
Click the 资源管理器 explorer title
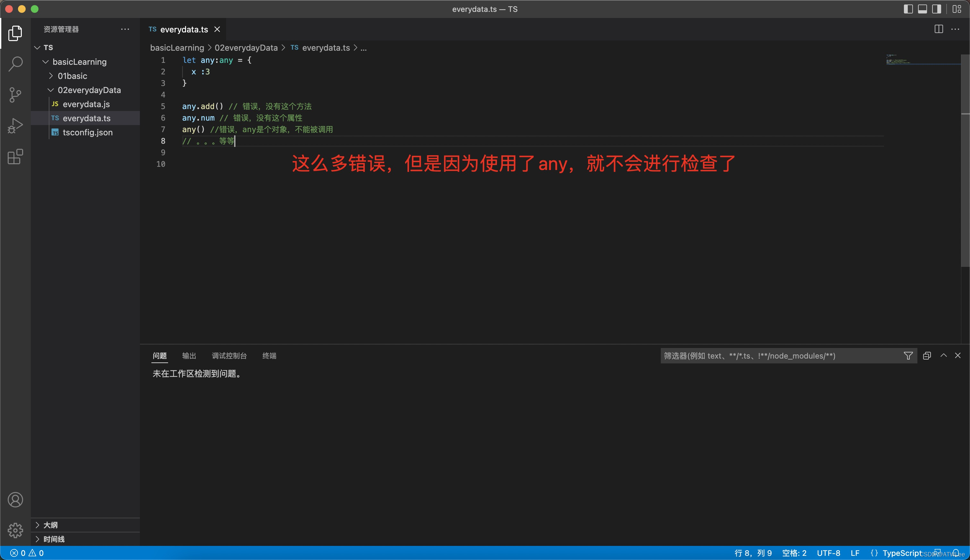[61, 29]
